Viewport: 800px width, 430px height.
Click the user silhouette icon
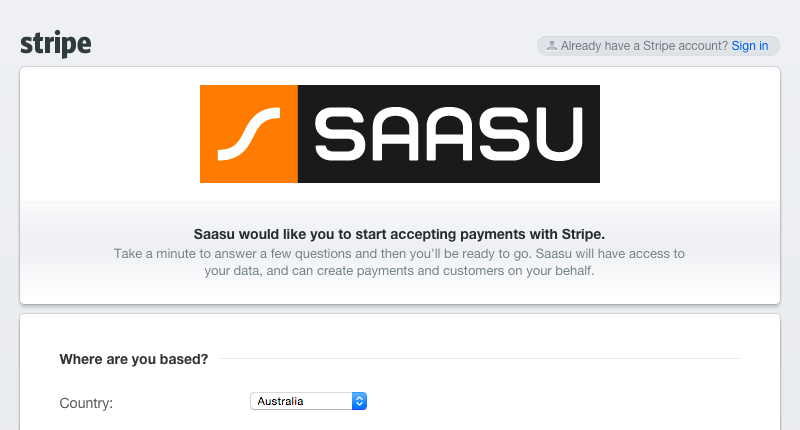(x=552, y=45)
